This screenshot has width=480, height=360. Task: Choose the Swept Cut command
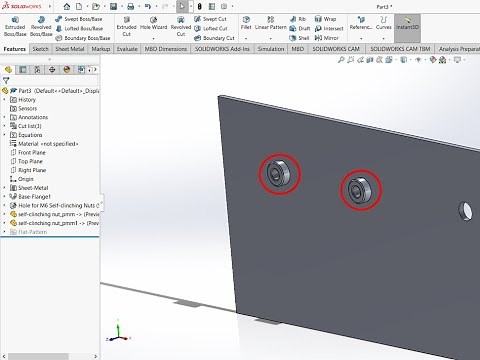[x=210, y=19]
